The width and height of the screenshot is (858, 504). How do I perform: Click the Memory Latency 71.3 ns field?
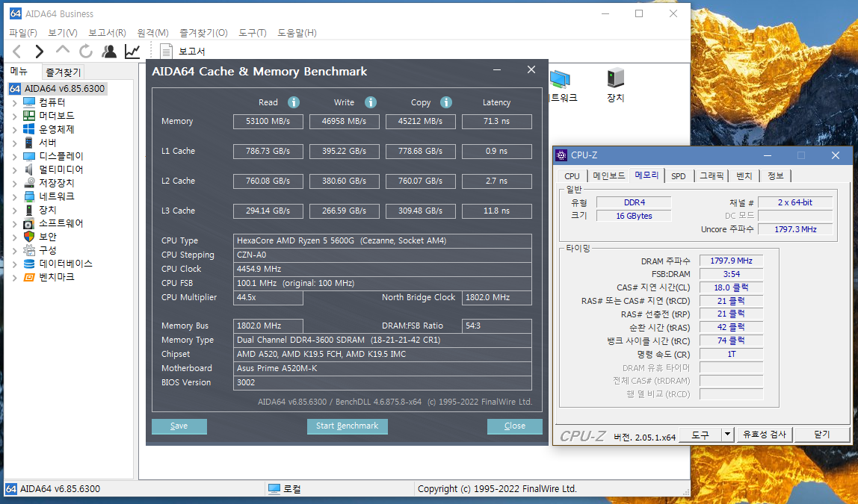coord(496,122)
